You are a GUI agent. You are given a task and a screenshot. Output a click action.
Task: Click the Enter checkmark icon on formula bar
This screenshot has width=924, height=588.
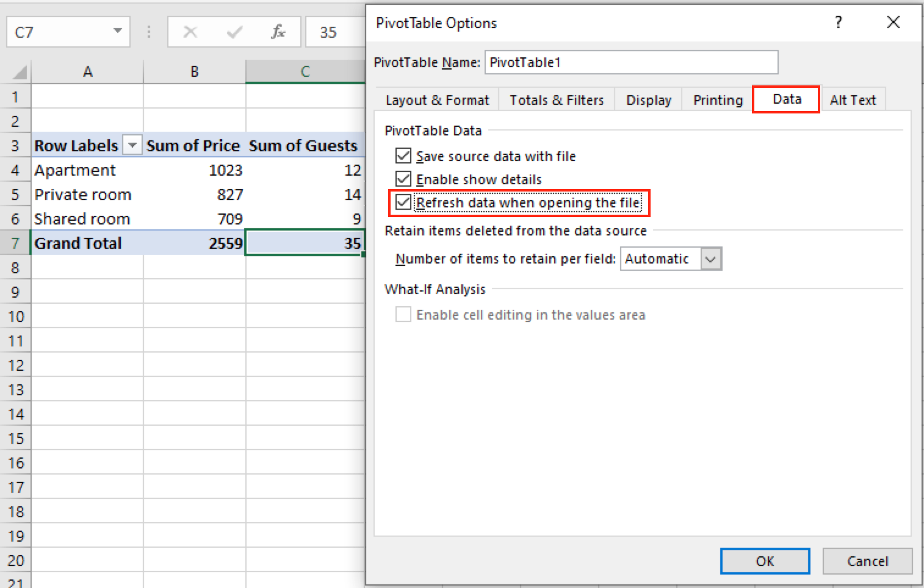234,32
